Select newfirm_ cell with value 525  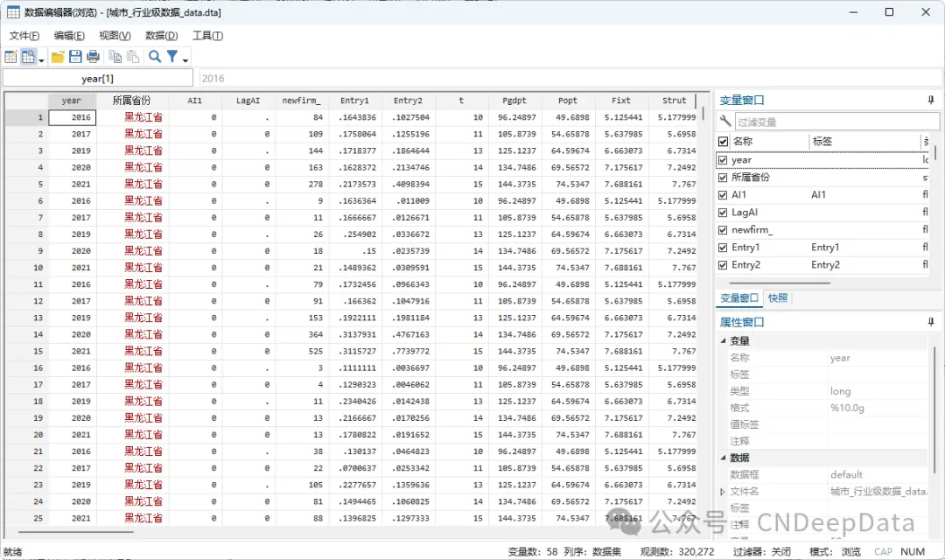(302, 352)
